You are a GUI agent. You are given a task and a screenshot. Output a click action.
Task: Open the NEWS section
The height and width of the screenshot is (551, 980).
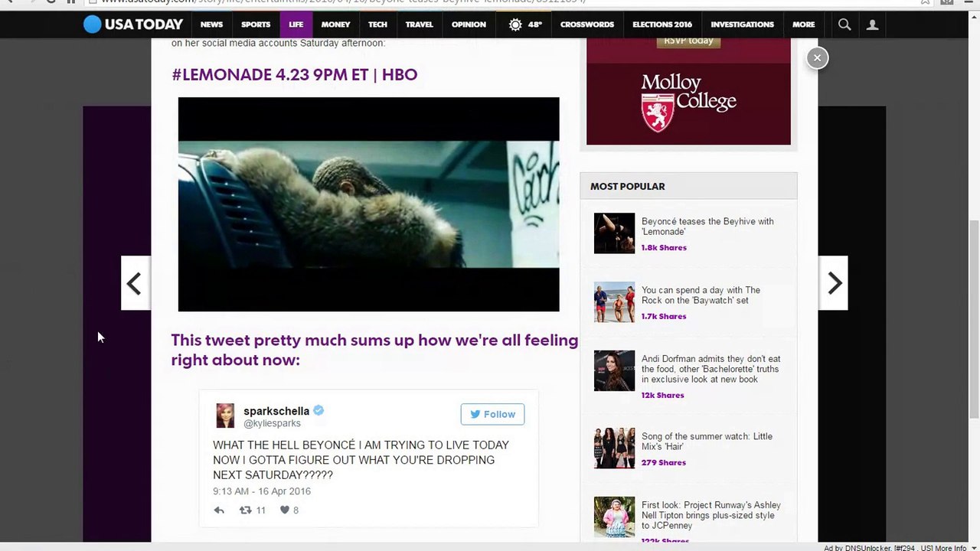211,24
